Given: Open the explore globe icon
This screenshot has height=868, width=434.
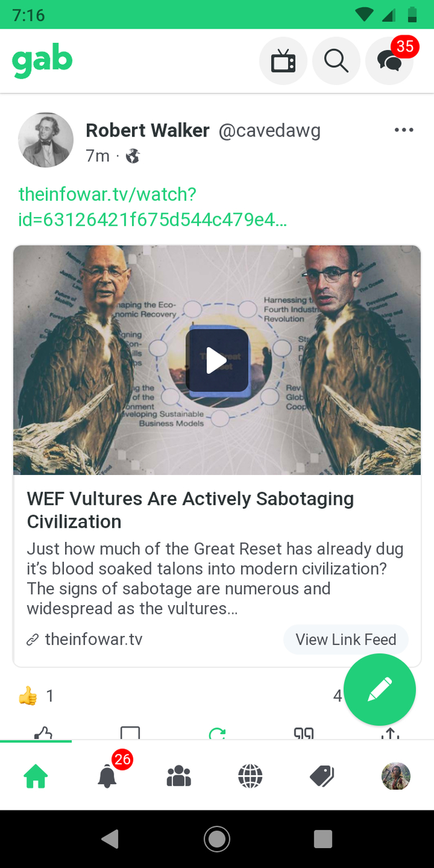Looking at the screenshot, I should point(250,776).
